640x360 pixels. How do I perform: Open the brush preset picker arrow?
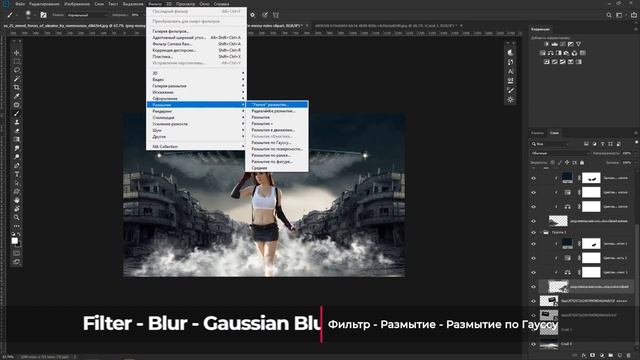(35, 15)
